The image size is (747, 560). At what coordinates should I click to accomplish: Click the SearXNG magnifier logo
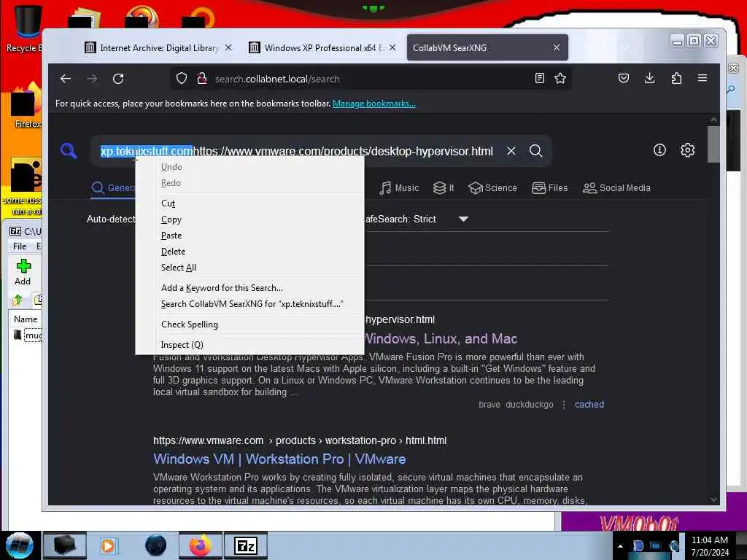[69, 151]
